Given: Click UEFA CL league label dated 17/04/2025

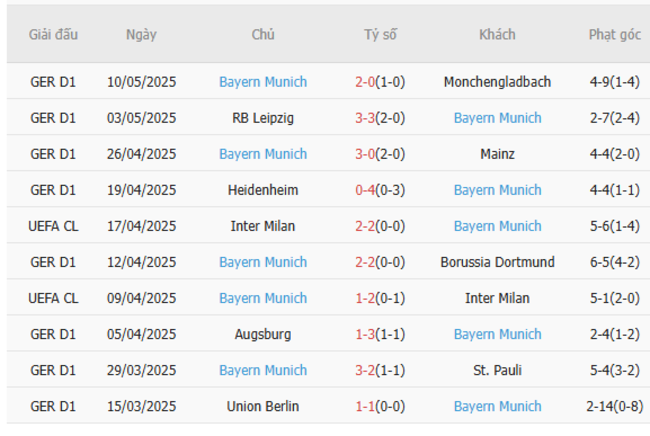Looking at the screenshot, I should pyautogui.click(x=53, y=226).
